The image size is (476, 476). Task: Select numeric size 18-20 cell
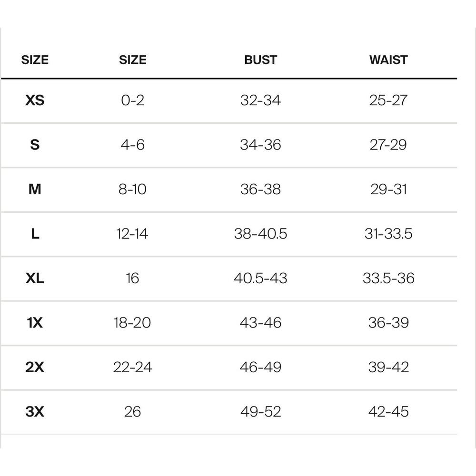click(132, 322)
